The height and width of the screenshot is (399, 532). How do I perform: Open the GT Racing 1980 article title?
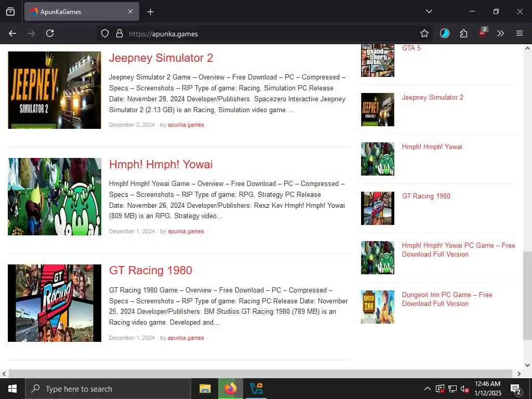pyautogui.click(x=150, y=270)
